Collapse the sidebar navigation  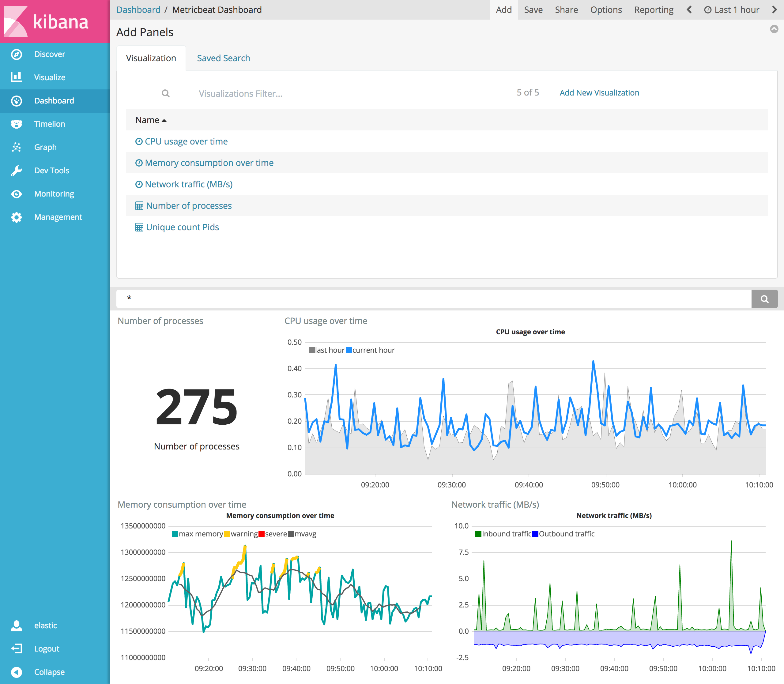click(x=49, y=672)
